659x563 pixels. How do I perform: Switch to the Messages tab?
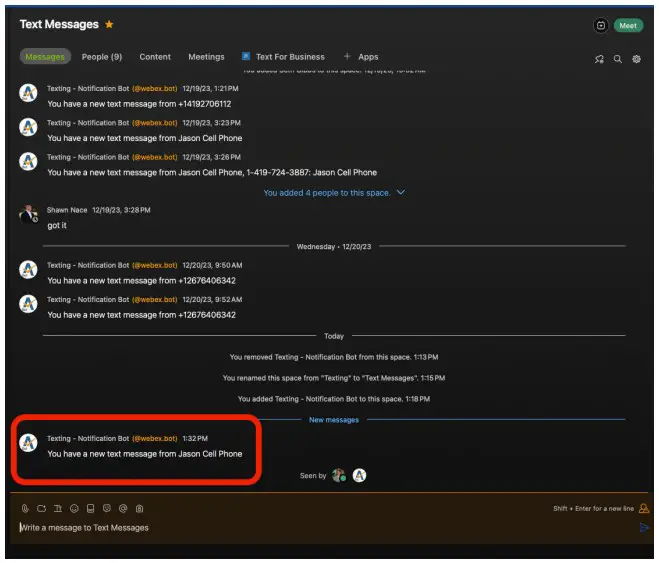click(x=45, y=57)
